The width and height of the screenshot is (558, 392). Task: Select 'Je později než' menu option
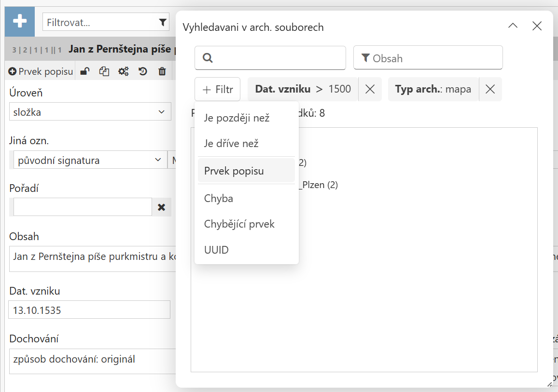coord(237,118)
